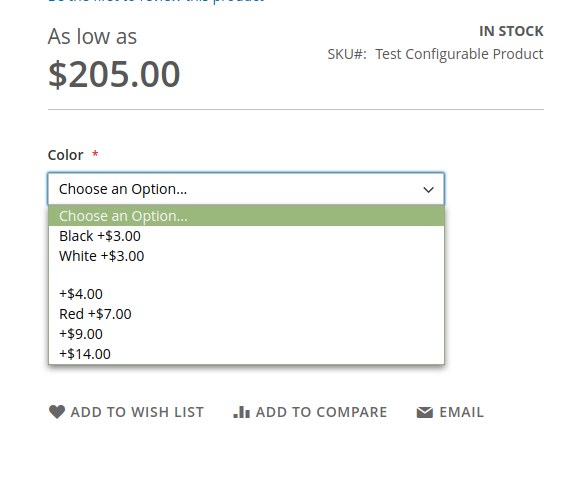Image resolution: width=575 pixels, height=480 pixels.
Task: Choose Red +$7.00 option
Action: pyautogui.click(x=246, y=314)
